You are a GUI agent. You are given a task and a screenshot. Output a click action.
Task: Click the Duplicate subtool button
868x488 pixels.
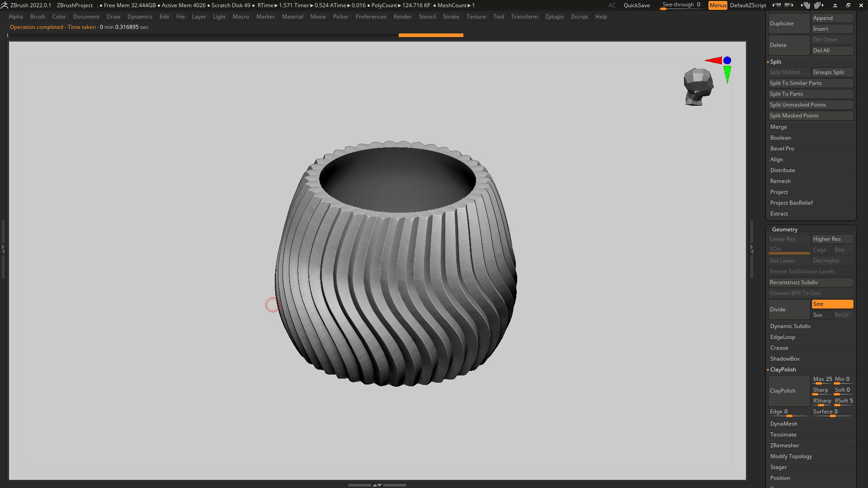click(789, 23)
